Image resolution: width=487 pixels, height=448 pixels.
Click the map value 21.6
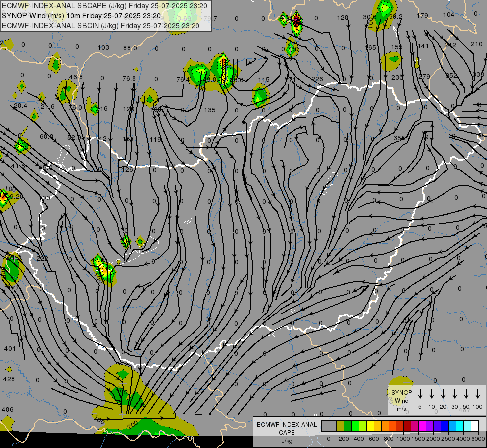48,107
